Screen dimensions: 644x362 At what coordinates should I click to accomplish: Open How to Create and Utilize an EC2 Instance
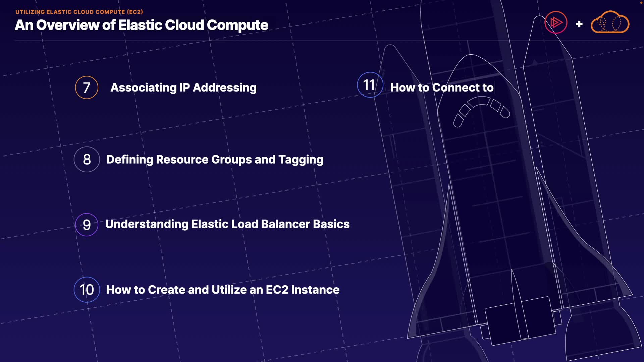pyautogui.click(x=222, y=290)
